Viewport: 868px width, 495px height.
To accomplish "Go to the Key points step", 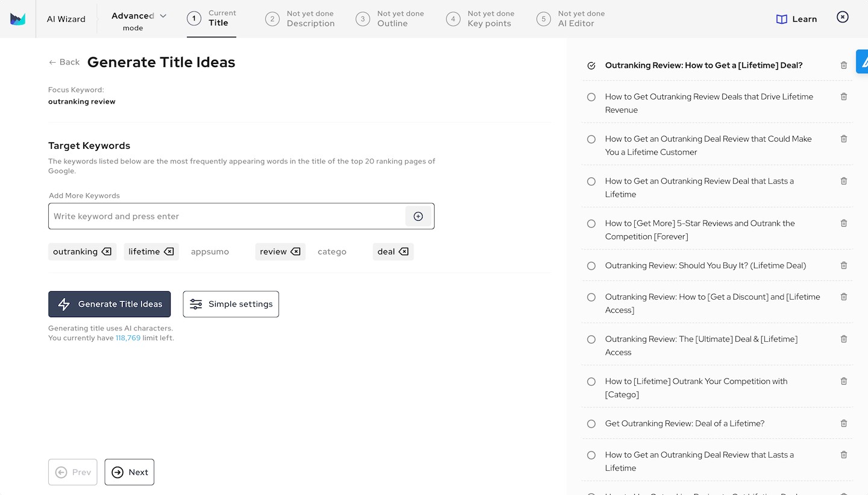I will (480, 19).
